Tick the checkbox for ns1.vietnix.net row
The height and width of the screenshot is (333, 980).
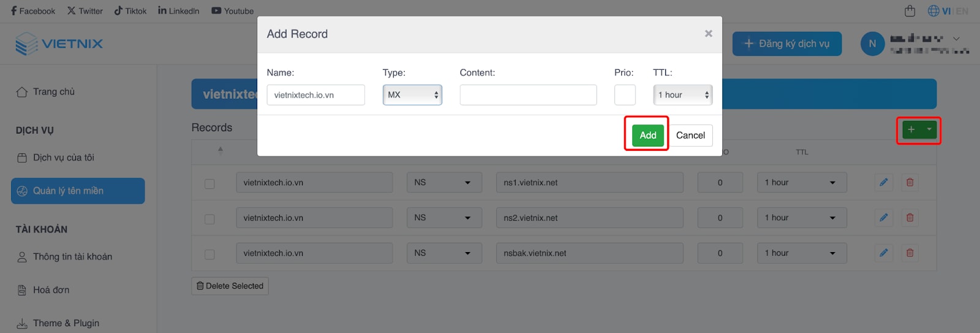[209, 183]
